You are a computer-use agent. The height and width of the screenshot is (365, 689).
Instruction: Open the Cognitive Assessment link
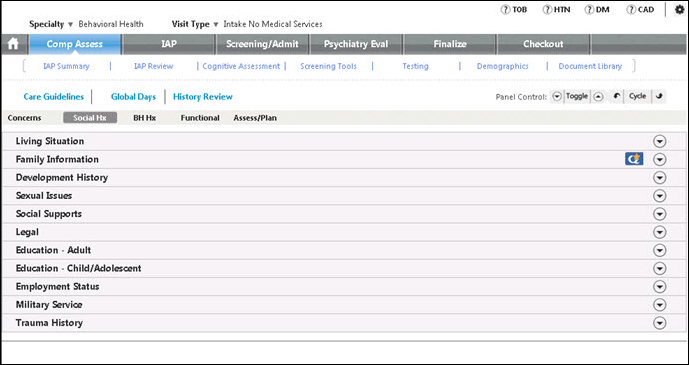click(x=241, y=66)
